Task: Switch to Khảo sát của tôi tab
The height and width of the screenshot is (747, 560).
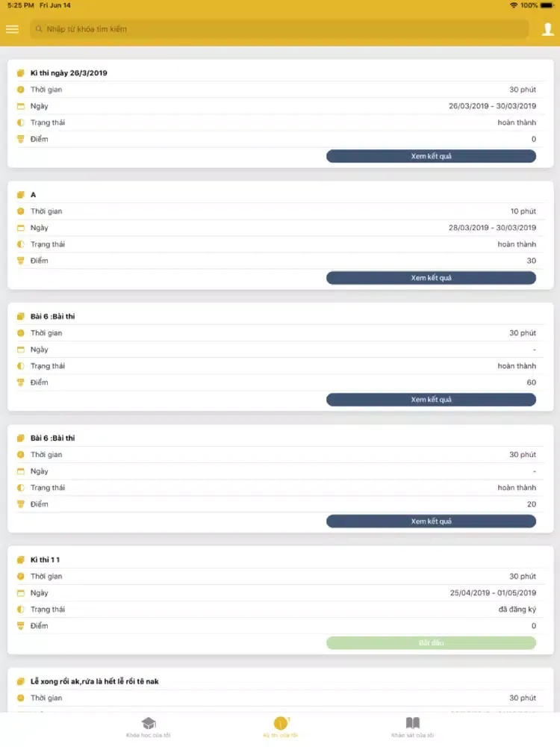Action: coord(412,735)
